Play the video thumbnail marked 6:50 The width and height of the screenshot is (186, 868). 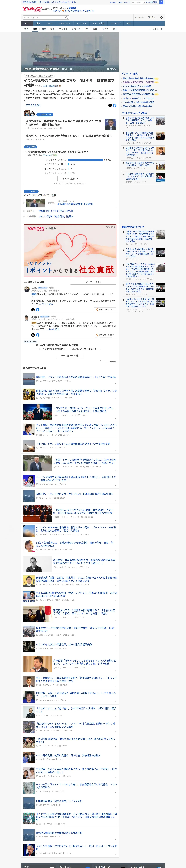coord(160,287)
